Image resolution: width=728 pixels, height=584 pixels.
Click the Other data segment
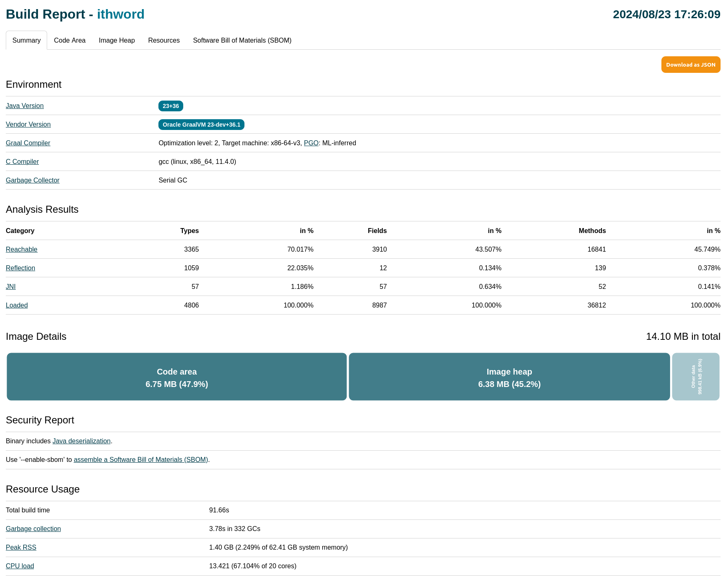696,377
